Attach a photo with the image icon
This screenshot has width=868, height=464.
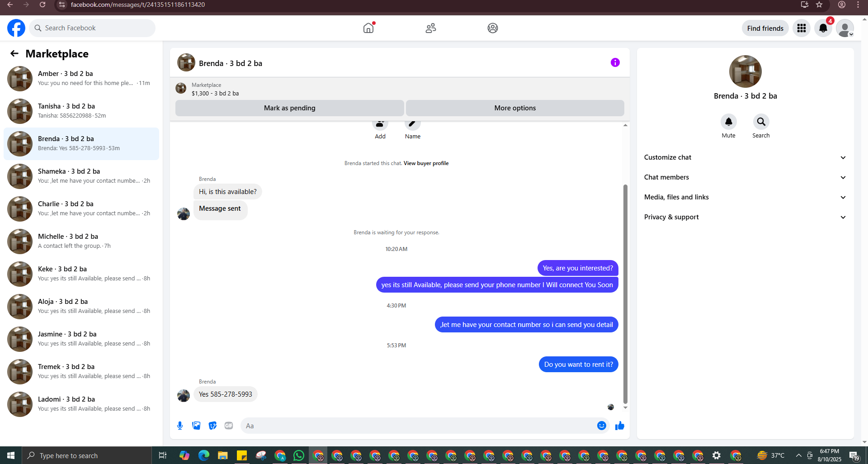(196, 426)
